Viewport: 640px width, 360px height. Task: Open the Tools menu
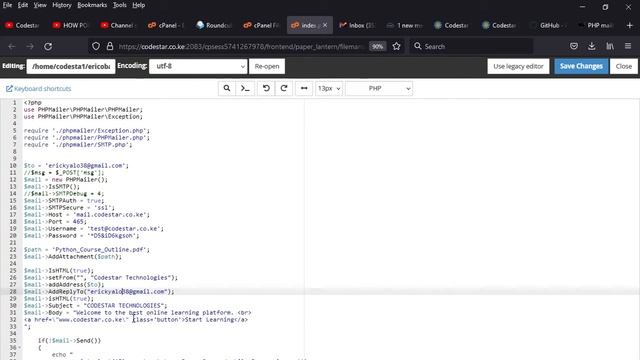coord(120,5)
